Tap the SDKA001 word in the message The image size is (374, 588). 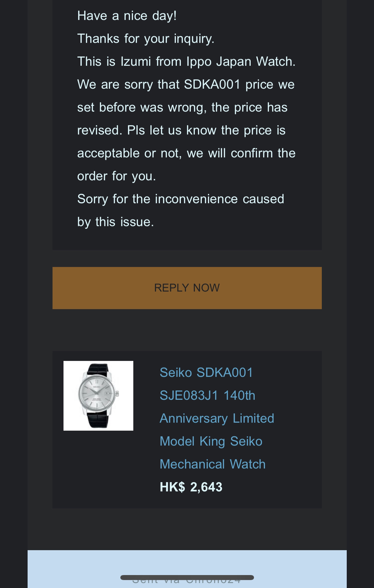tap(212, 84)
